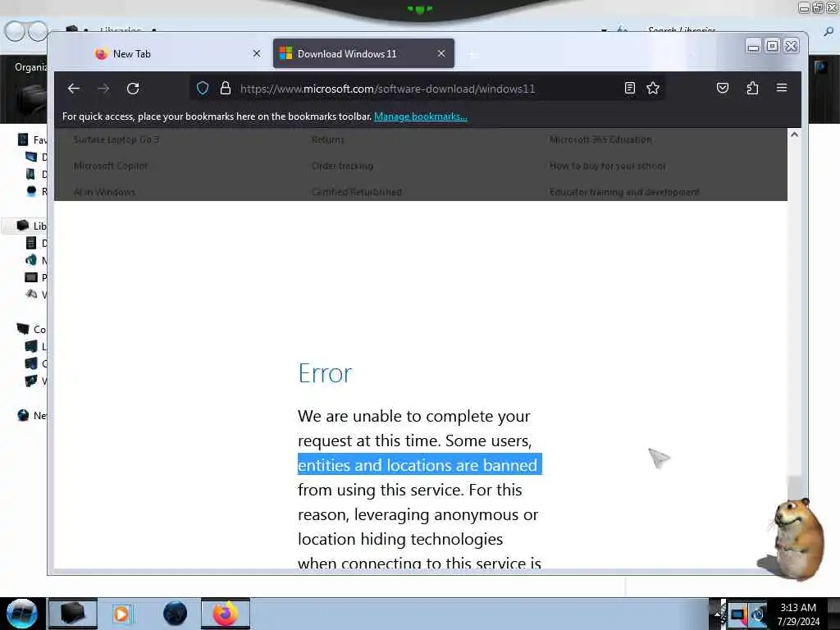Open Microsoft 365 Education link
Screen dimensions: 840x630
600,139
